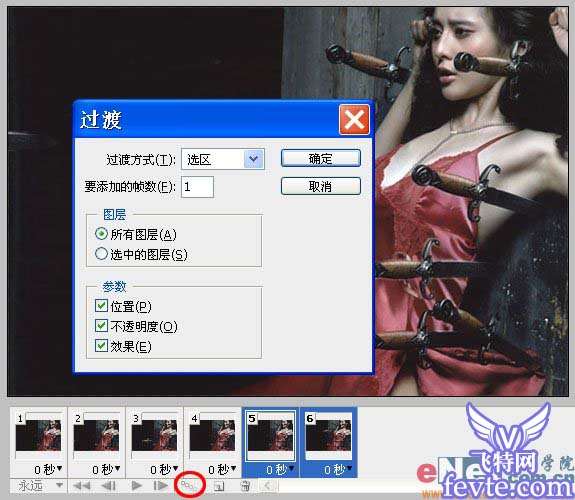The image size is (575, 500).
Task: Click the 要添加的帧数 input field
Action: tap(197, 187)
